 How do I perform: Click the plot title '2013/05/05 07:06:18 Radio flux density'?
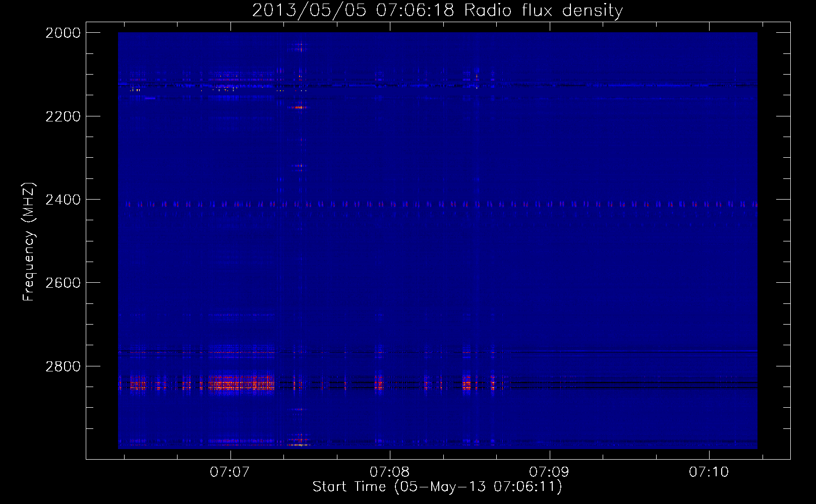click(x=437, y=10)
